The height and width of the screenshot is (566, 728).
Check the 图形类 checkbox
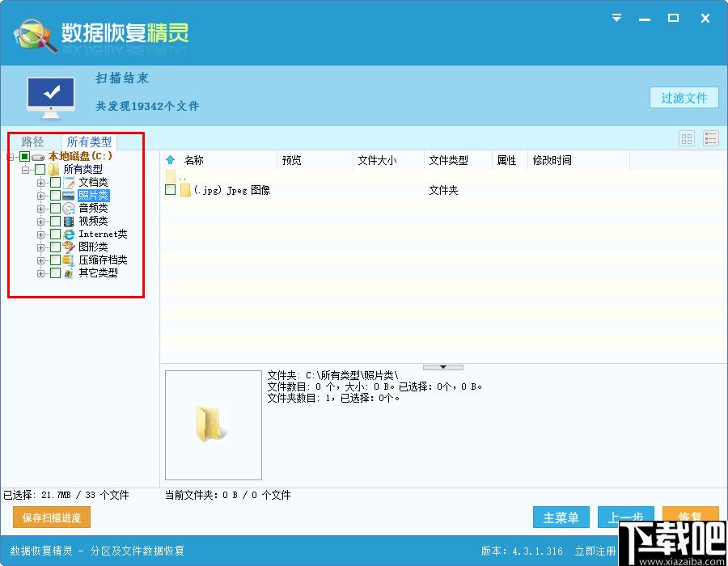[x=55, y=247]
